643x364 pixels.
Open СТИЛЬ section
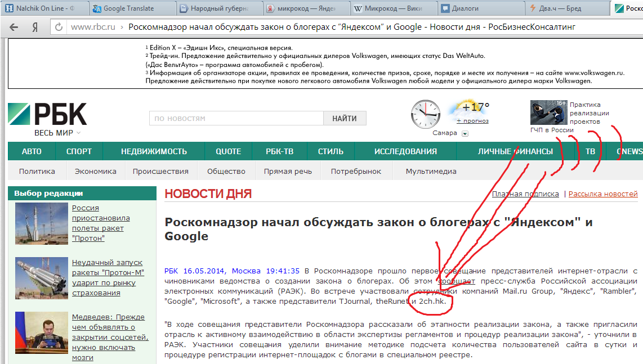(x=331, y=151)
